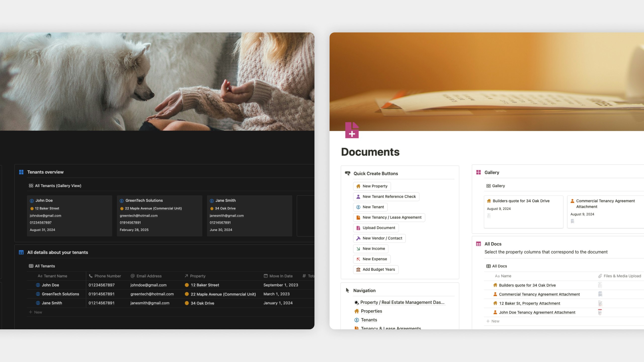Click the bank icon on Add Budget Years
This screenshot has width=644, height=362.
(x=358, y=269)
